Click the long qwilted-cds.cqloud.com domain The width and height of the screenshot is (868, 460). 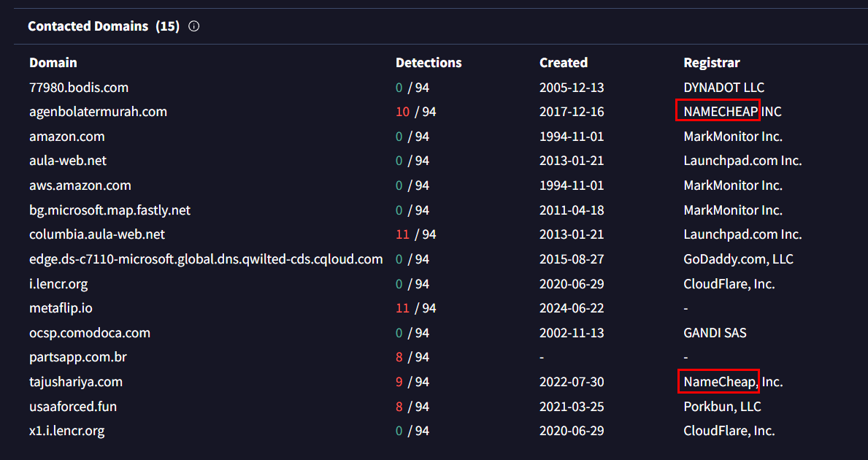[x=206, y=259]
